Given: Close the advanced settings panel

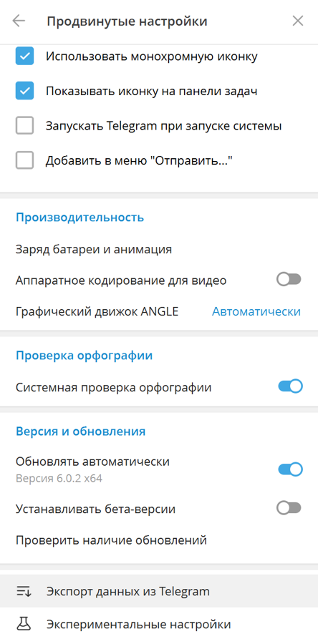Looking at the screenshot, I should (298, 21).
